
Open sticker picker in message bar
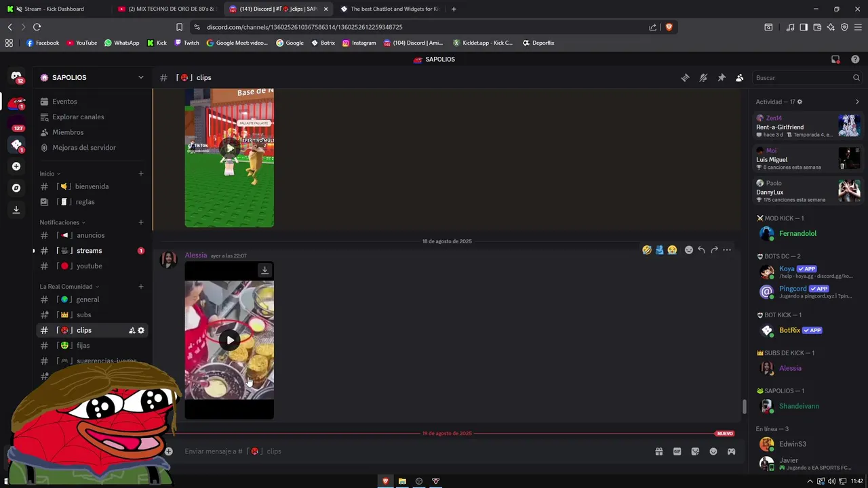tap(695, 451)
